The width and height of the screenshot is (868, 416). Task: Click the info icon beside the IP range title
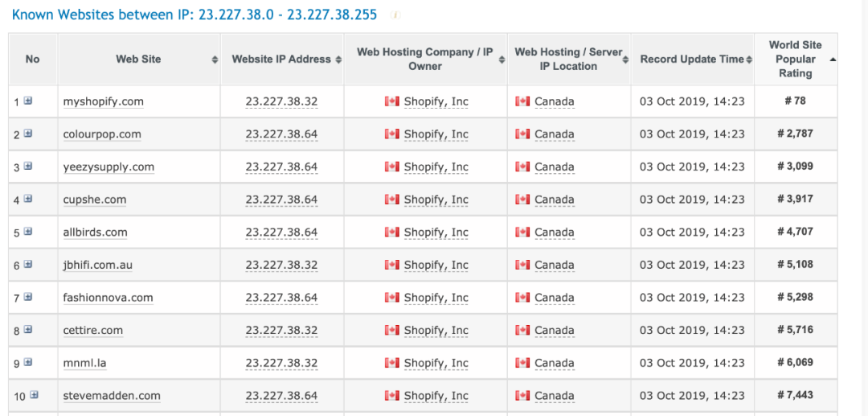coord(394,14)
